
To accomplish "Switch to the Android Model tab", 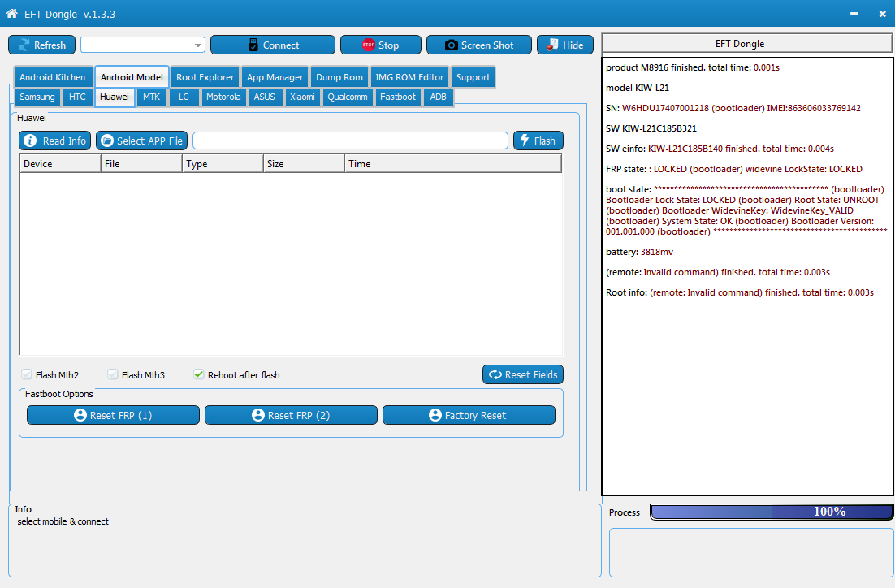I will click(132, 77).
